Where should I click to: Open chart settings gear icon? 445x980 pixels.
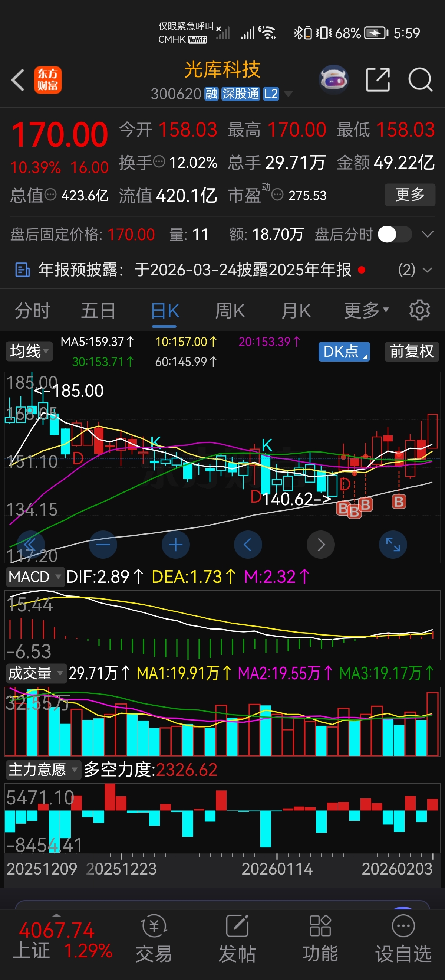click(x=419, y=310)
